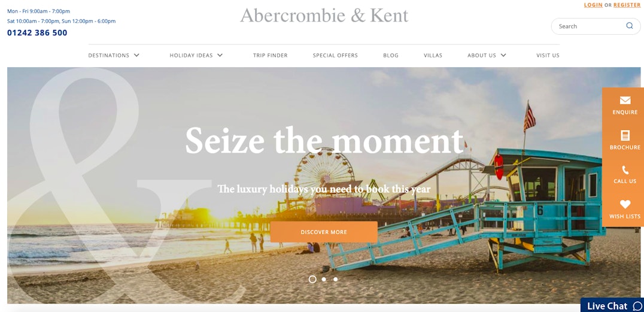The width and height of the screenshot is (644, 312).
Task: Select the Brochure document icon
Action: click(625, 136)
